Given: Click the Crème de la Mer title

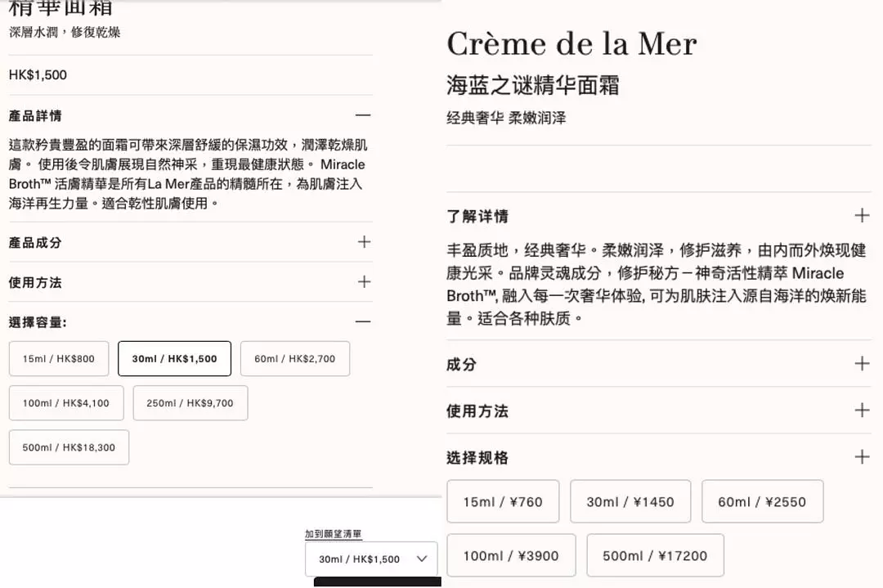Looking at the screenshot, I should [571, 43].
